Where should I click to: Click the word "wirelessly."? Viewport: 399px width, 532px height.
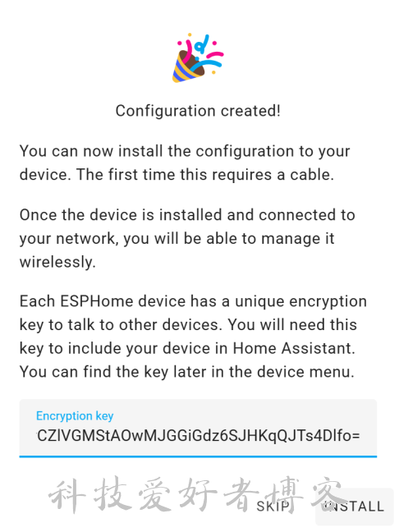(57, 262)
